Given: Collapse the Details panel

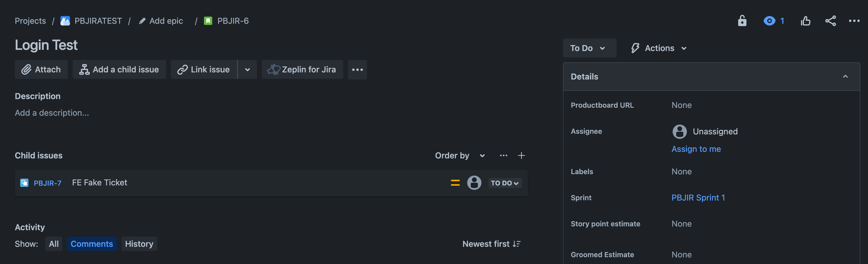Looking at the screenshot, I should [845, 77].
